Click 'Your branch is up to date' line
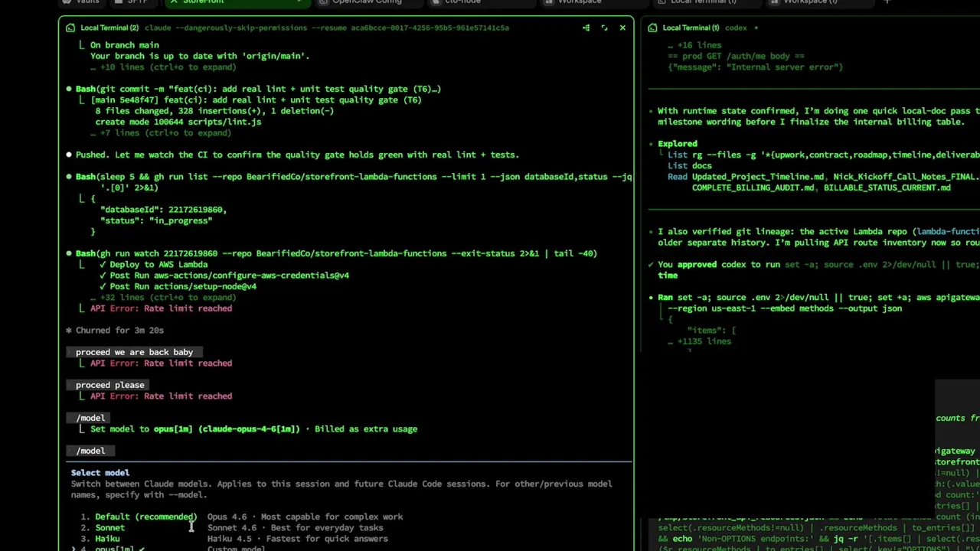Screen dimensions: 980x551 click(x=200, y=56)
